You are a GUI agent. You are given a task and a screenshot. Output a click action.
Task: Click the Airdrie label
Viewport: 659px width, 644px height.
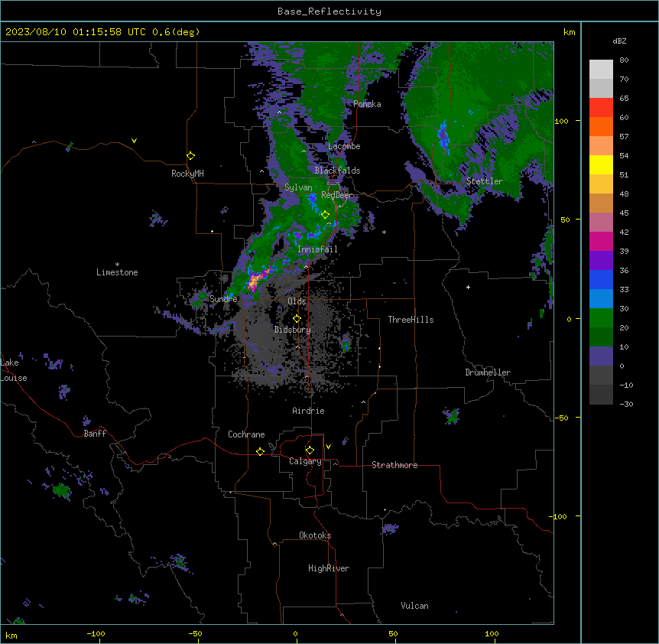309,411
